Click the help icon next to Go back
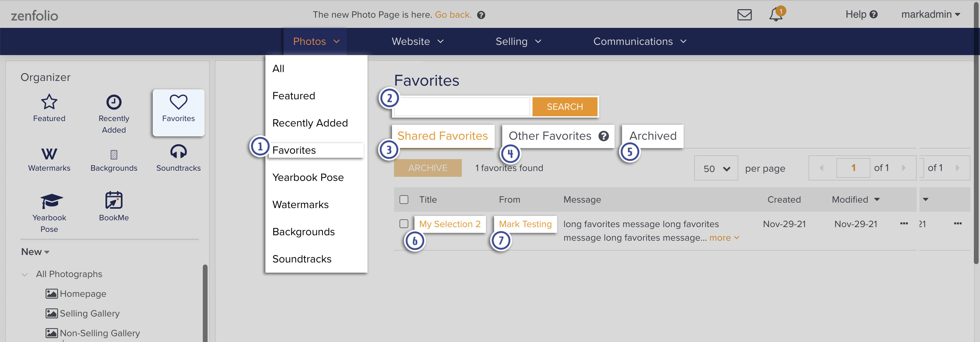Viewport: 980px width, 342px height. coord(481,15)
